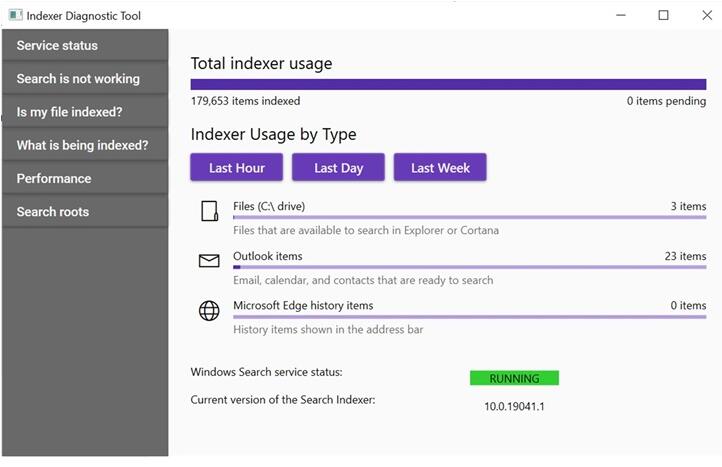This screenshot has width=722, height=467.
Task: Click the Outlook items usage bar
Action: [470, 267]
